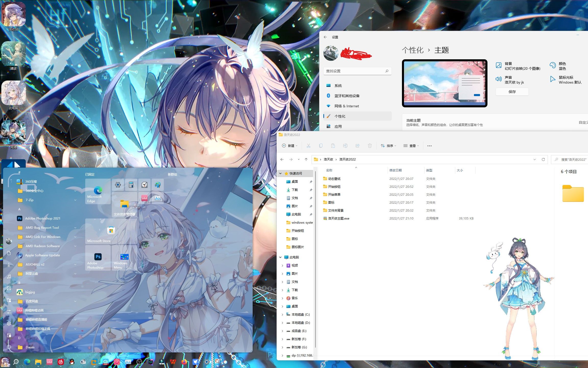
Task: Select 个性化 in Settings sidebar
Action: click(340, 116)
